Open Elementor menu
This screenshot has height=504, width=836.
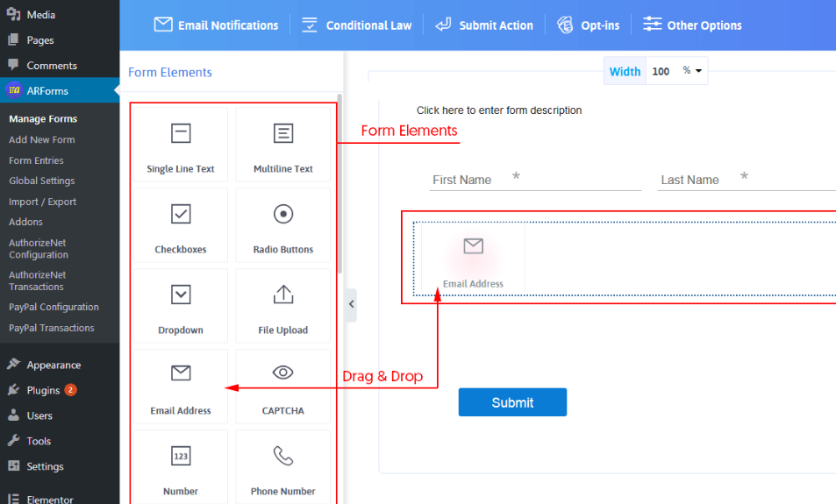60,499
